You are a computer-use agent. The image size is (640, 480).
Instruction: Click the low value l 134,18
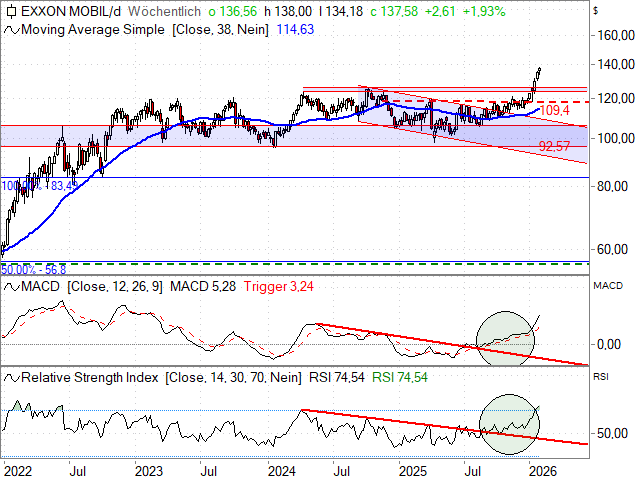click(341, 11)
